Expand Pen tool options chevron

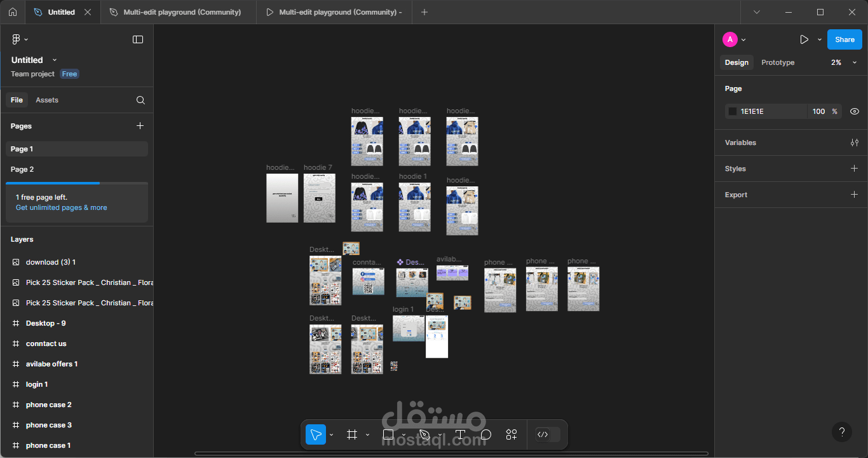point(440,435)
